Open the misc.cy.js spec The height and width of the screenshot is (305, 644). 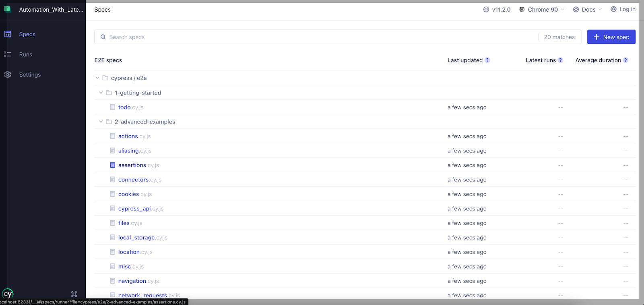131,267
